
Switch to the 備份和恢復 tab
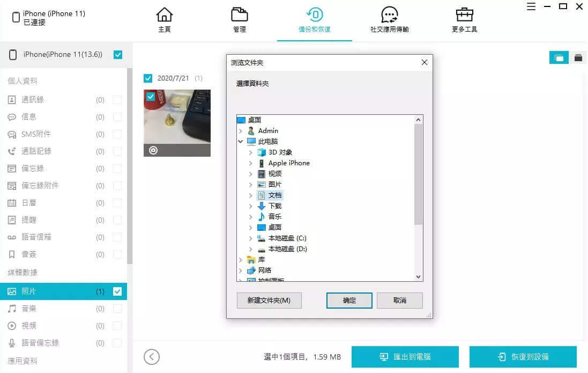pyautogui.click(x=314, y=20)
